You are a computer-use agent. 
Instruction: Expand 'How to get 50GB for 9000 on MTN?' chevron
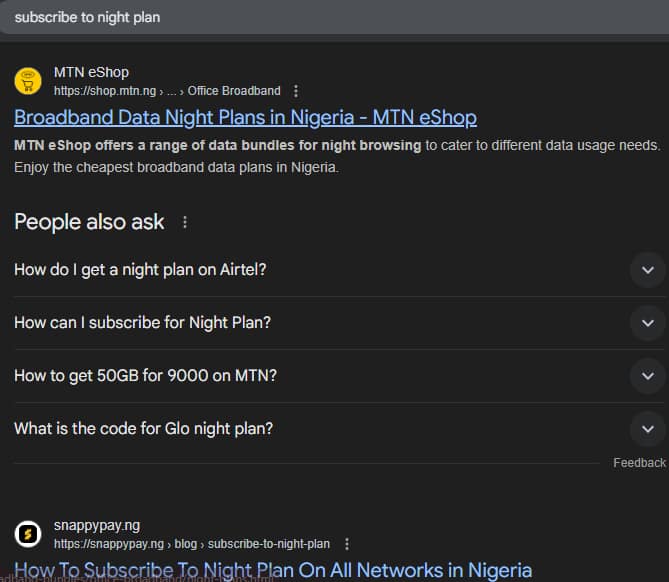(647, 376)
